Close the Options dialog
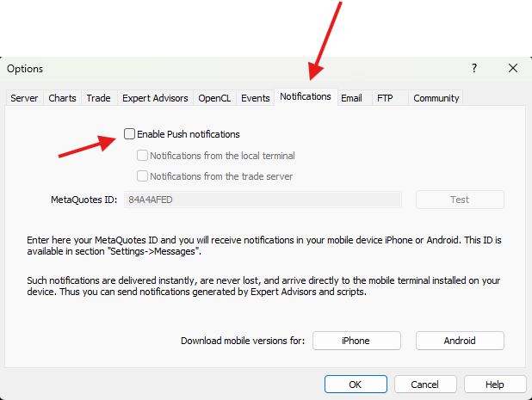This screenshot has height=400, width=532. [513, 68]
